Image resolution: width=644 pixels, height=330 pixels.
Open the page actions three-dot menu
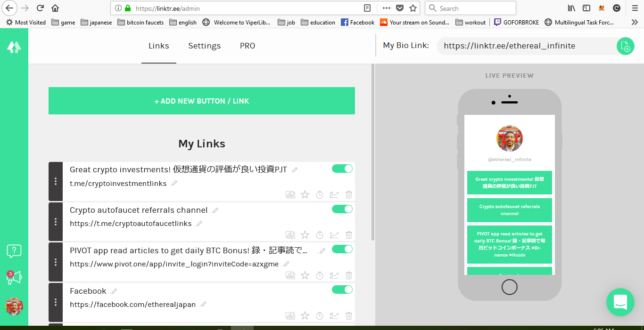[x=387, y=8]
